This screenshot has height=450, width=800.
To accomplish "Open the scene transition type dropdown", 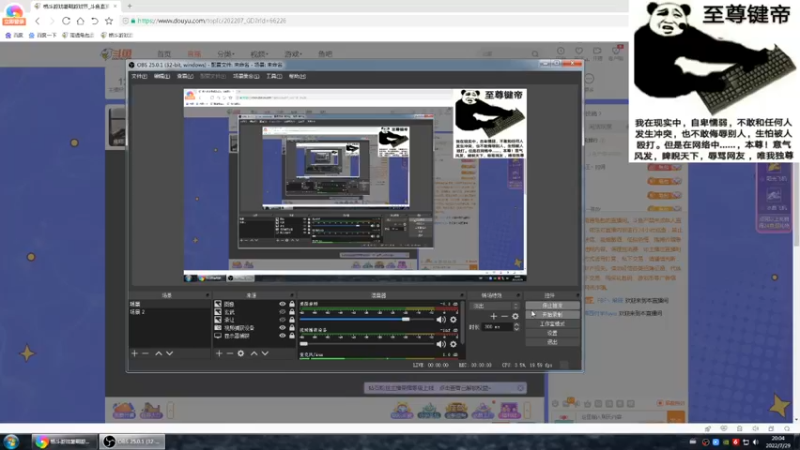I will pyautogui.click(x=494, y=306).
